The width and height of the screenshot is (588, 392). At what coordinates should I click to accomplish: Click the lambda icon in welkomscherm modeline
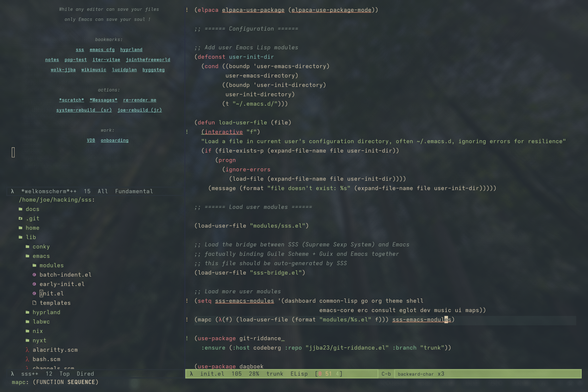point(12,191)
